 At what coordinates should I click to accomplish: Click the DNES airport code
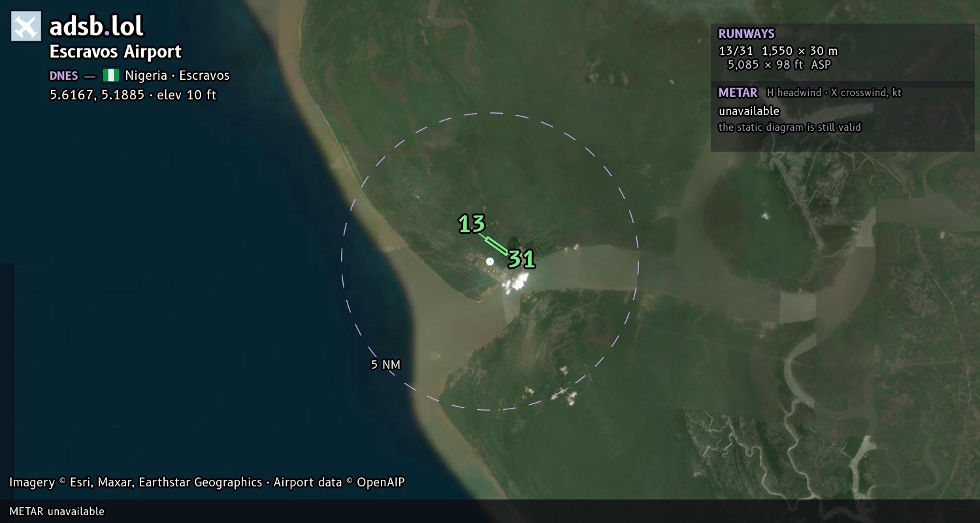coord(63,76)
